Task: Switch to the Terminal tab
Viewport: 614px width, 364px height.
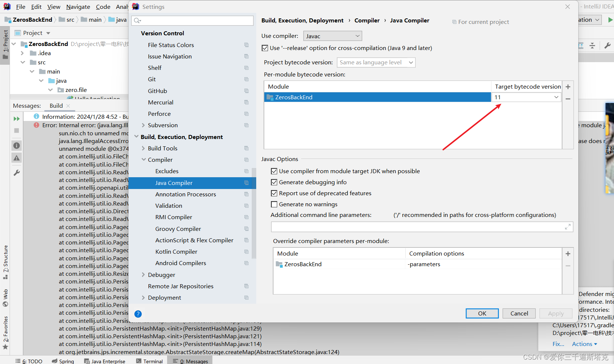Action: pyautogui.click(x=149, y=361)
